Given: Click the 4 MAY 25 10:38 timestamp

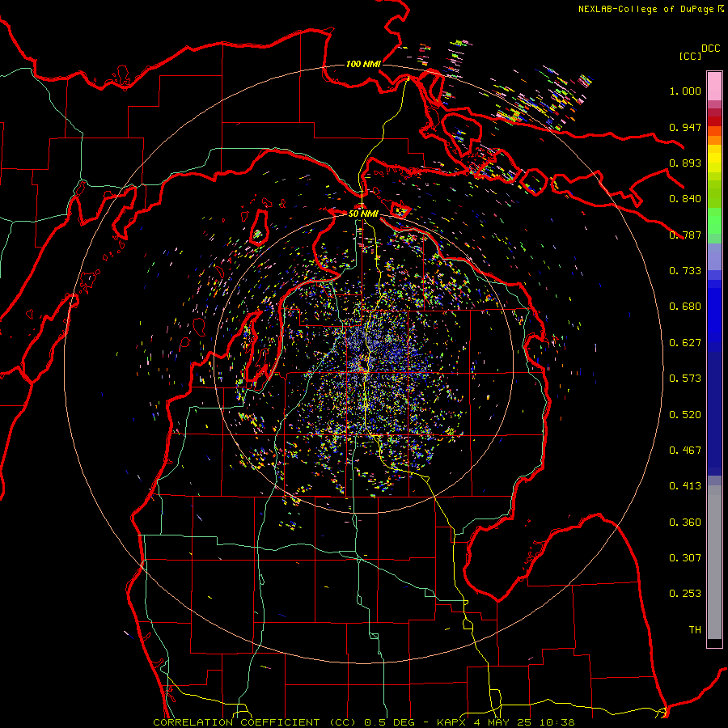Looking at the screenshot, I should pos(524,722).
